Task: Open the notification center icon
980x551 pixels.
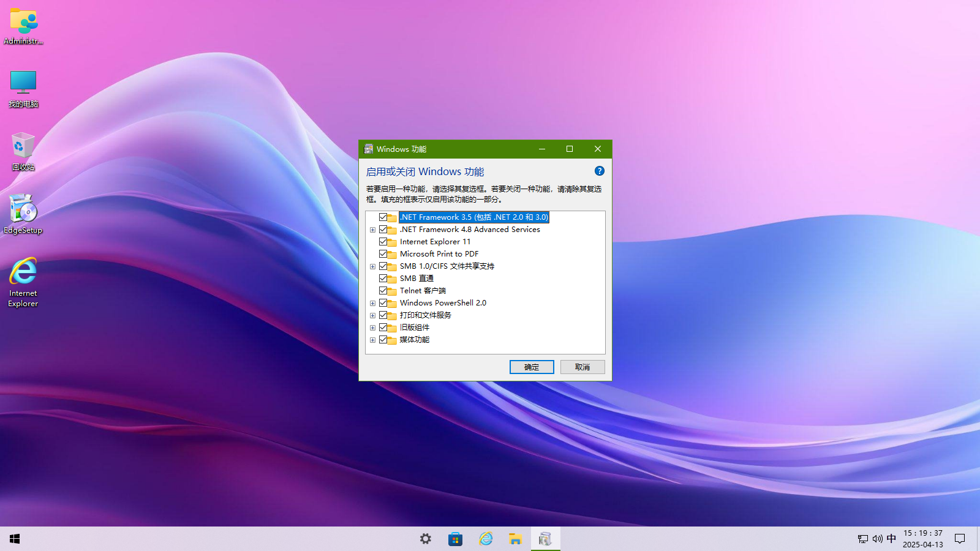Action: (960, 539)
